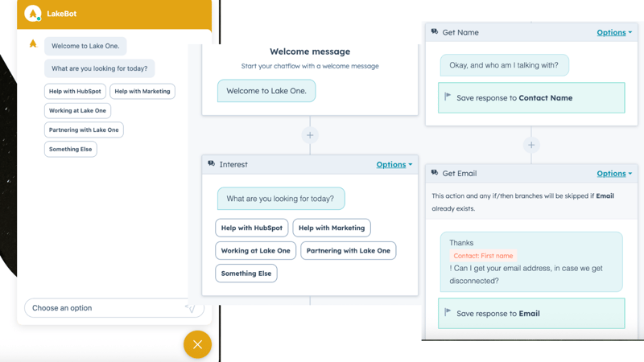Viewport: 644px width, 362px height.
Task: Click Start your chatflow with a welcome message text
Action: [x=310, y=66]
